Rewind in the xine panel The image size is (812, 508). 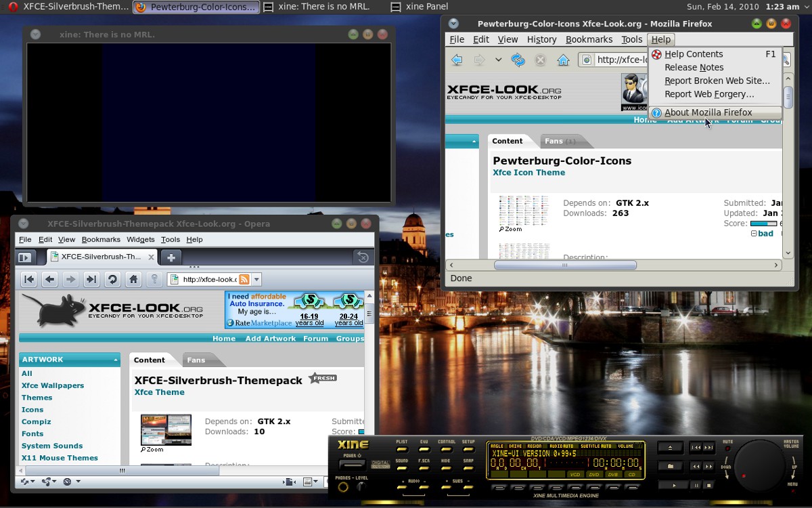pyautogui.click(x=696, y=466)
